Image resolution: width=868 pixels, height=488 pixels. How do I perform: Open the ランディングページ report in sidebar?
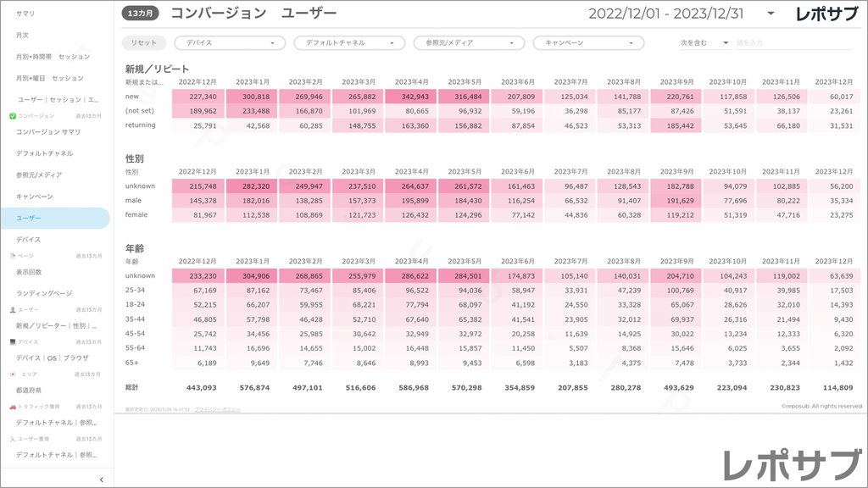tap(44, 293)
